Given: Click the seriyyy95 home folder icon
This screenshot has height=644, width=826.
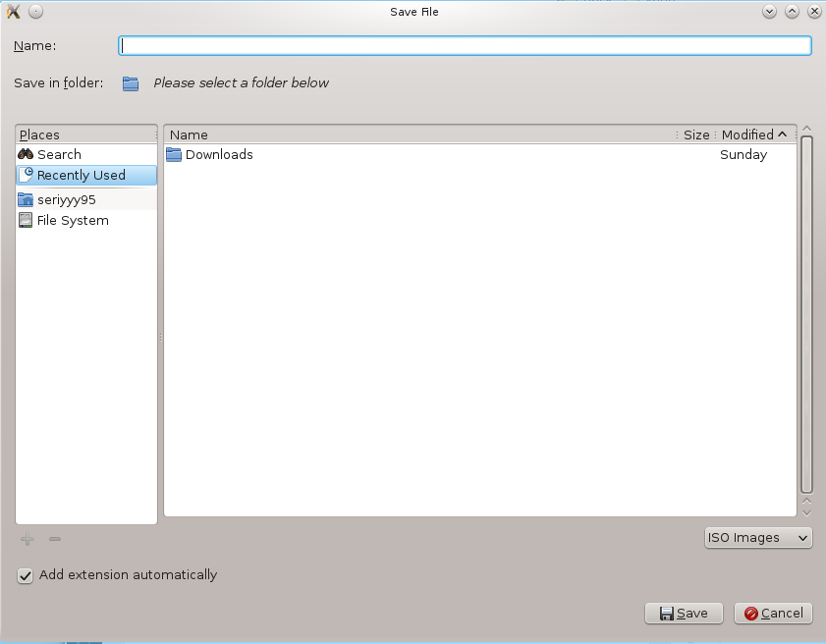Looking at the screenshot, I should tap(26, 199).
